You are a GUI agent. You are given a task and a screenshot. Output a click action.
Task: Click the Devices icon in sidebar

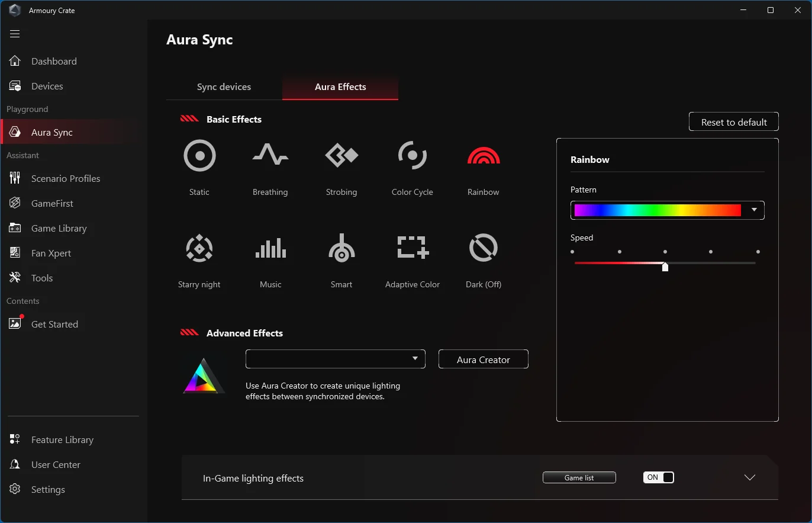[x=15, y=86]
